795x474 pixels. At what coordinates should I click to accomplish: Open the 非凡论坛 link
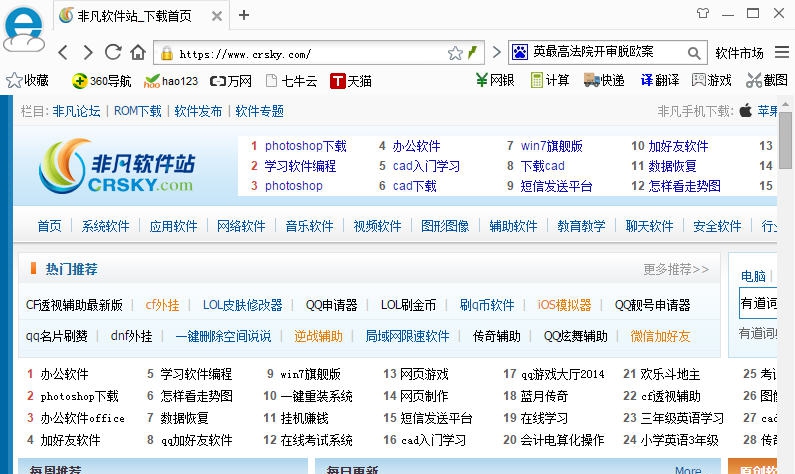pos(77,111)
